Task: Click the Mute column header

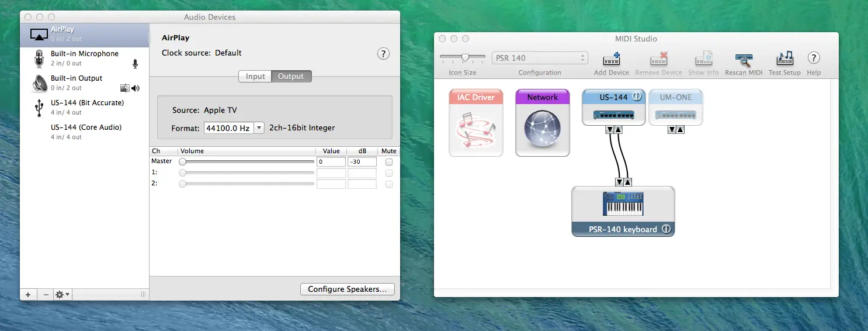Action: point(389,151)
